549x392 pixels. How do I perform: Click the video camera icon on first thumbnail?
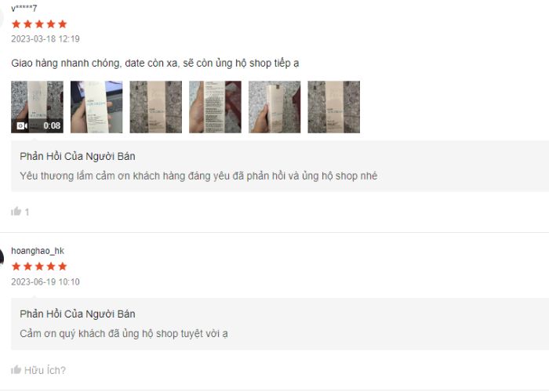pos(22,125)
